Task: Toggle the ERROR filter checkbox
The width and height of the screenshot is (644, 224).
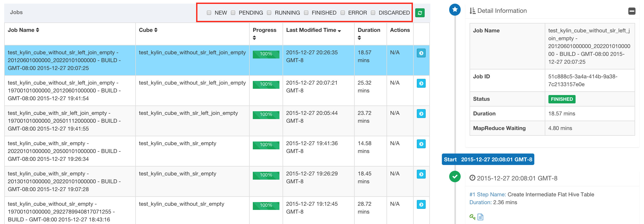Action: pyautogui.click(x=343, y=13)
